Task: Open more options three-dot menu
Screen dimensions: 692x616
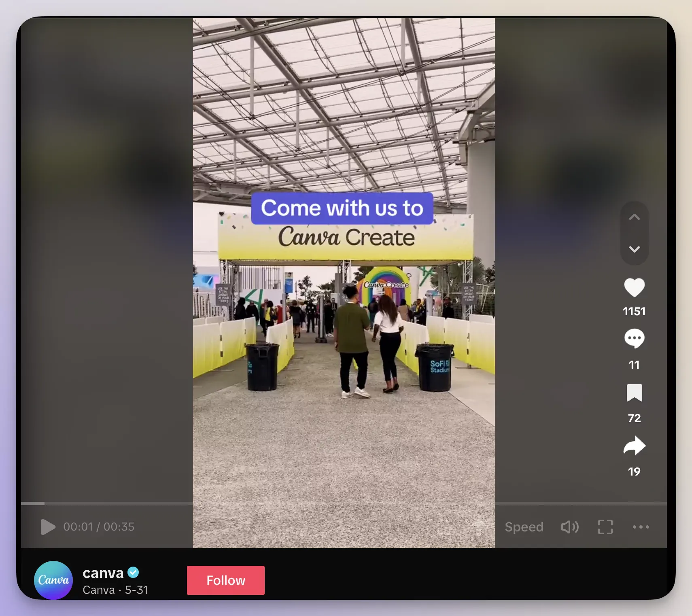Action: click(x=641, y=527)
